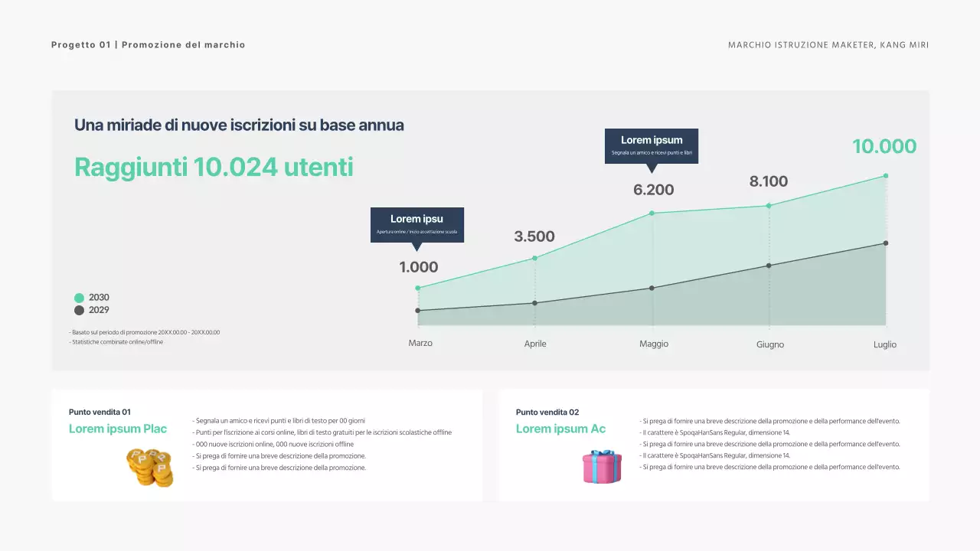Click the 'Raggiunti 10.024 utenti' headline
This screenshot has width=980, height=551.
coord(214,167)
